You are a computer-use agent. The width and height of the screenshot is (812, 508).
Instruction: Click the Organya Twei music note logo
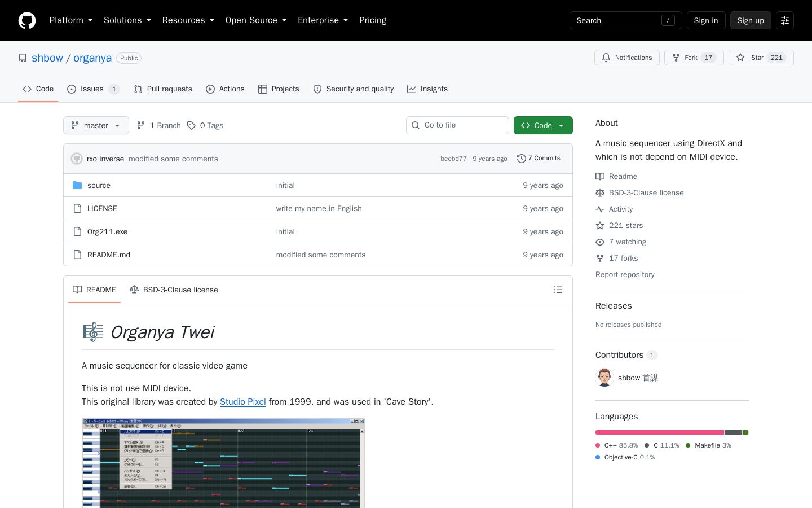(x=93, y=332)
